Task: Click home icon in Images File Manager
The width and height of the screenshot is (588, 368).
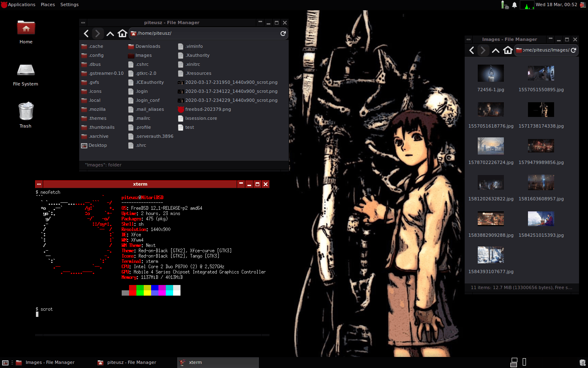Action: click(508, 50)
